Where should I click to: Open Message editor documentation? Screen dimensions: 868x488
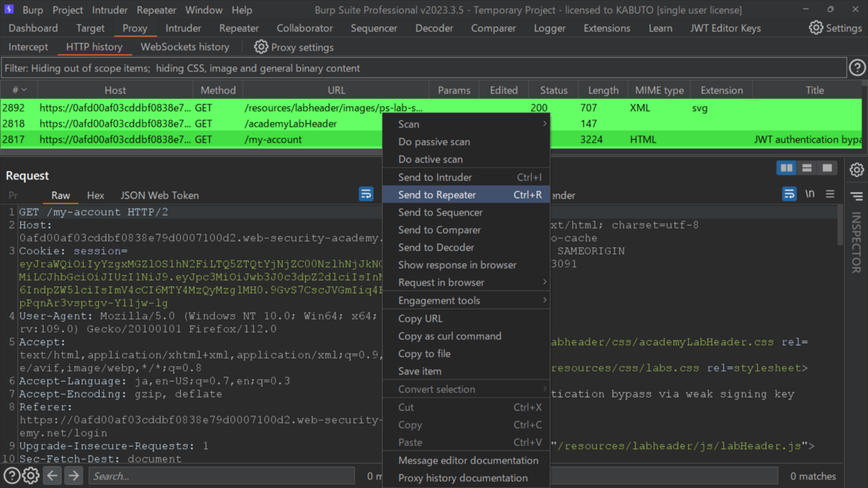466,461
